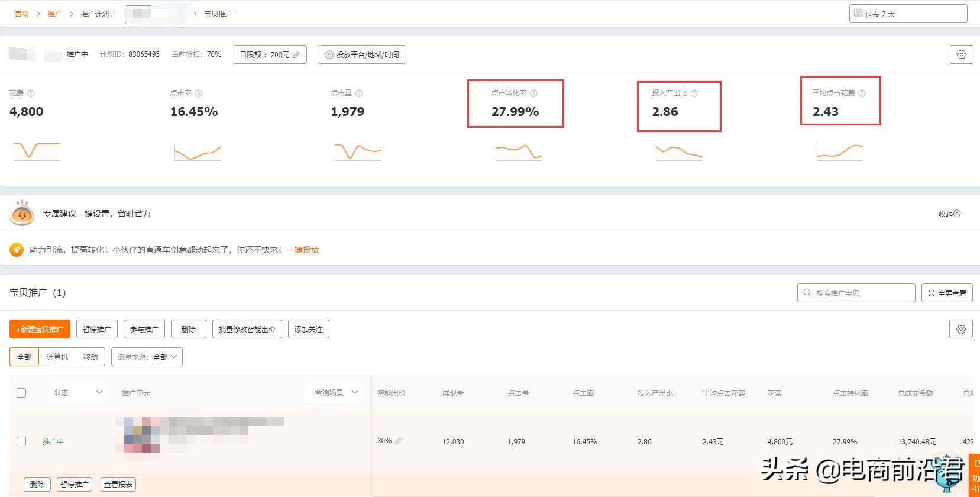Click the help icon next to 点击量 metric
Image resolution: width=980 pixels, height=497 pixels.
pos(359,93)
